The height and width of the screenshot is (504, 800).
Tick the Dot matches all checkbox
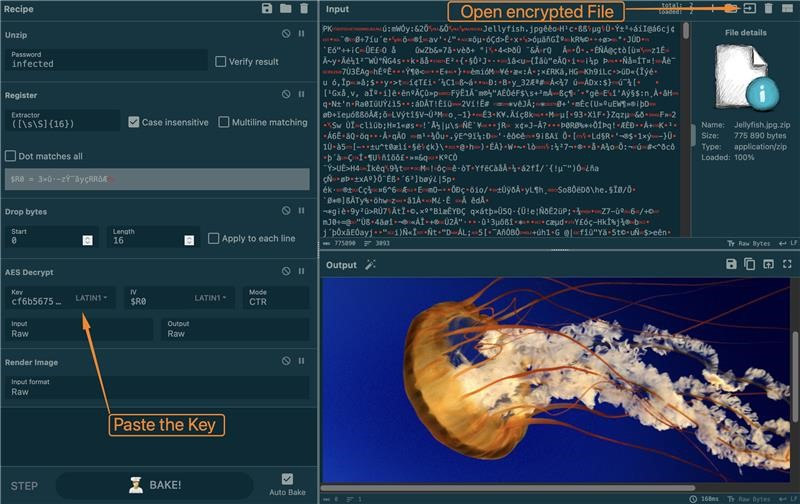pyautogui.click(x=11, y=156)
